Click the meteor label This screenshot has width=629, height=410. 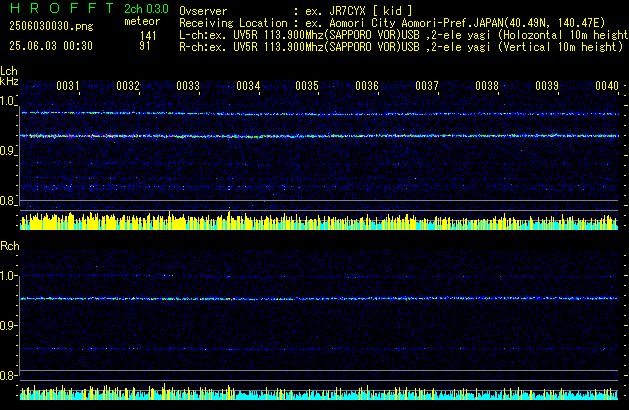[142, 21]
